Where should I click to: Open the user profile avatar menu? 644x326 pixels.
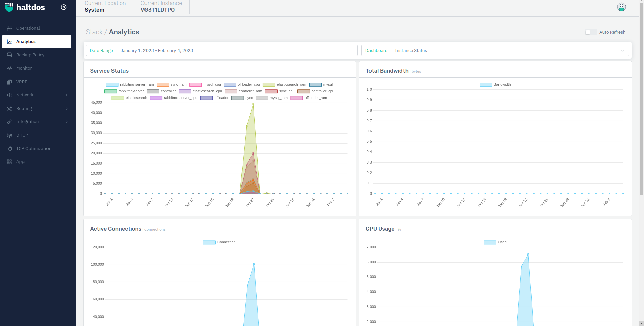click(x=621, y=7)
